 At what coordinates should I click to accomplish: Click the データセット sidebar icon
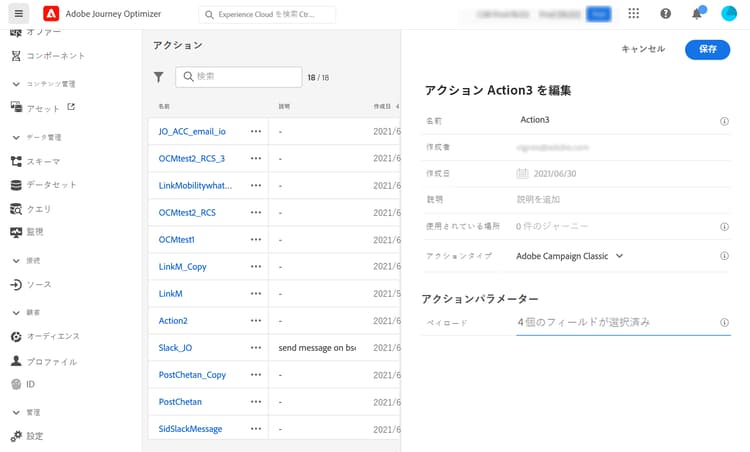[x=16, y=185]
